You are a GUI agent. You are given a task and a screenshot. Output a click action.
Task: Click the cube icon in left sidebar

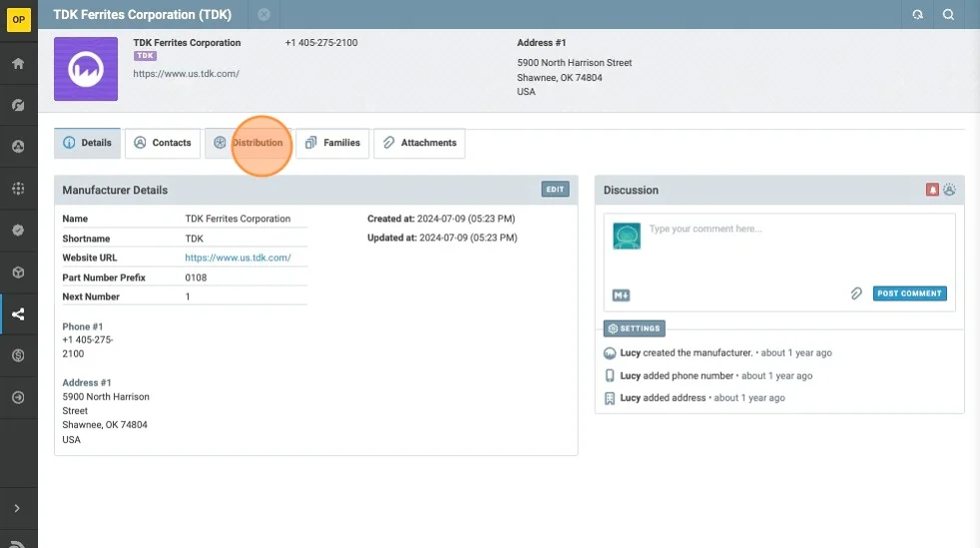tap(18, 273)
